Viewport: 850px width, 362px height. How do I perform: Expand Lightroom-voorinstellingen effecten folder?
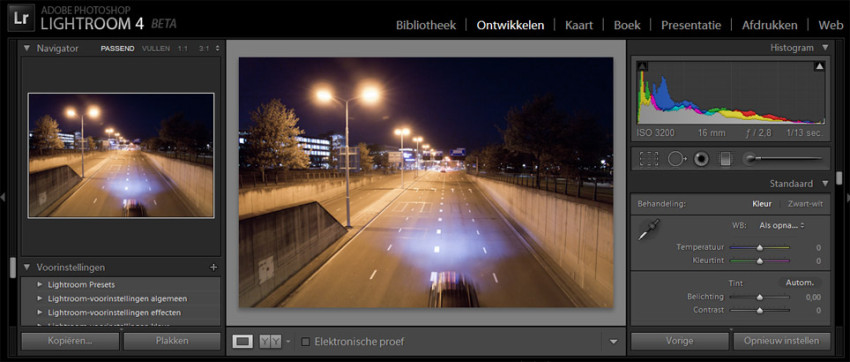pos(40,313)
